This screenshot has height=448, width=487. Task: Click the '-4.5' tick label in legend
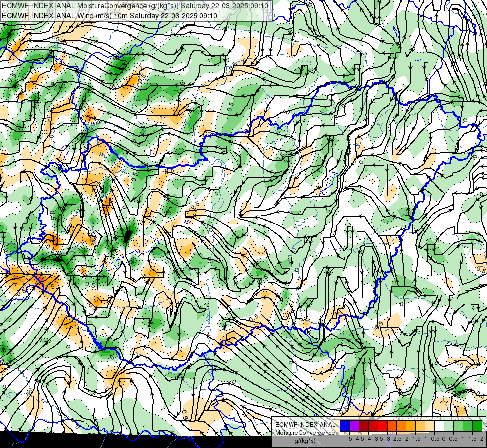(359, 439)
